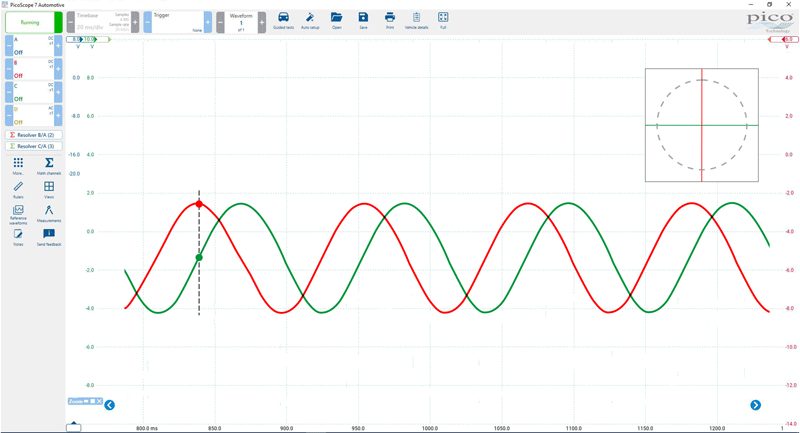Click the red dot on red waveform
Viewport: 800px width, 433px height.
[x=199, y=204]
